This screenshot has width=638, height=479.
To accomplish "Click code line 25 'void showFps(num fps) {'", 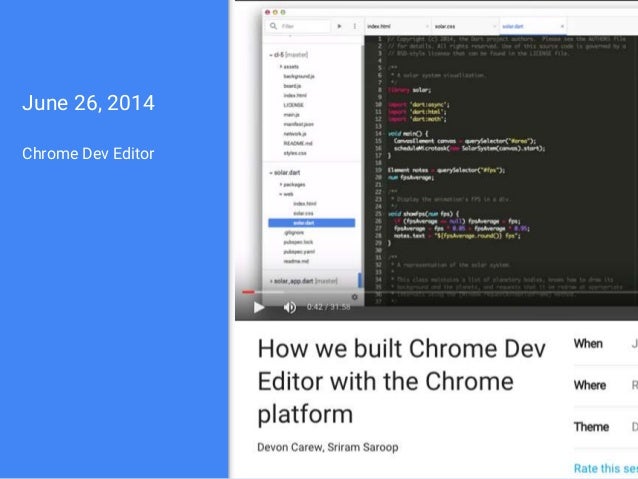I will pyautogui.click(x=423, y=214).
